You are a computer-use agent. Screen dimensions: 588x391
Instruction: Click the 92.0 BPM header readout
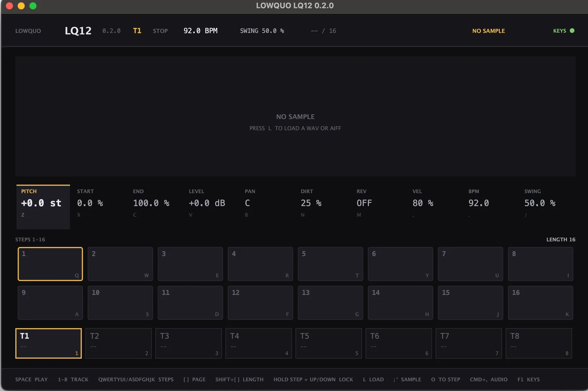[201, 31]
